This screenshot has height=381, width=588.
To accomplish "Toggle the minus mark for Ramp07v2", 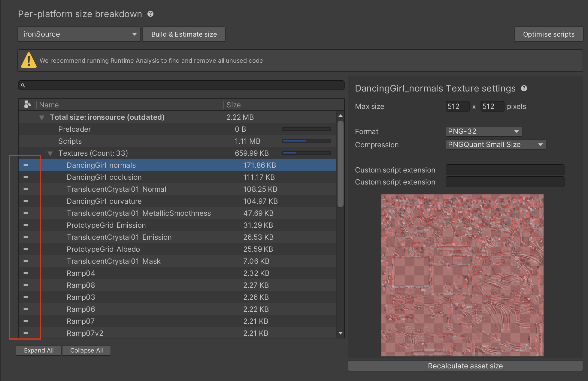I will click(x=26, y=333).
